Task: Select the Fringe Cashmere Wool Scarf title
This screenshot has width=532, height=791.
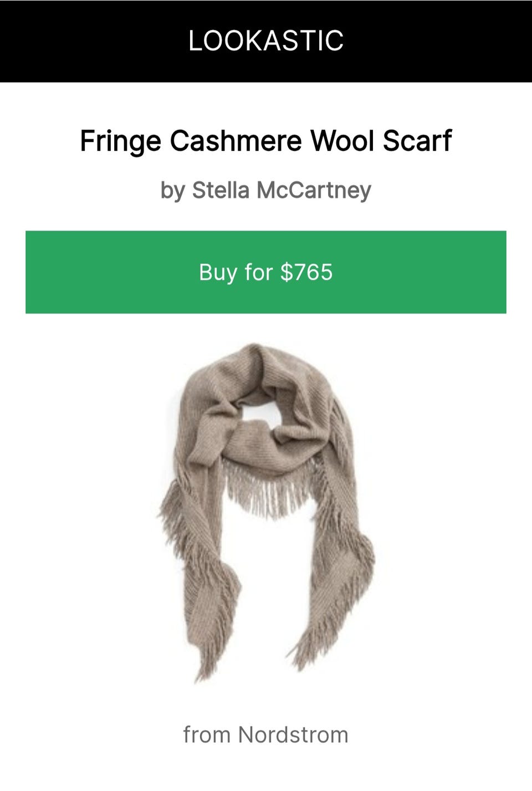Action: click(266, 140)
